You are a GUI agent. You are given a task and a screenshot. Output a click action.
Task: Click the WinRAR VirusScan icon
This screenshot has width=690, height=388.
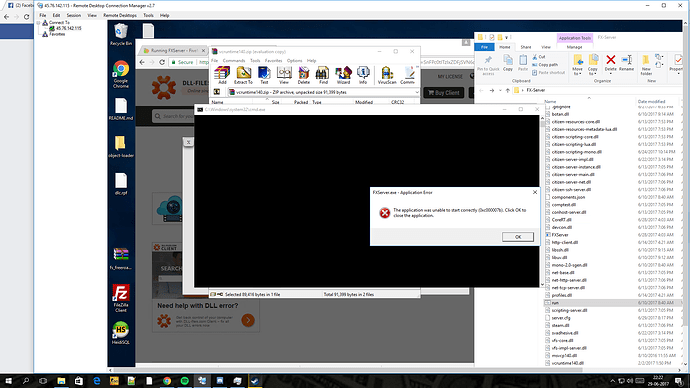pos(387,75)
